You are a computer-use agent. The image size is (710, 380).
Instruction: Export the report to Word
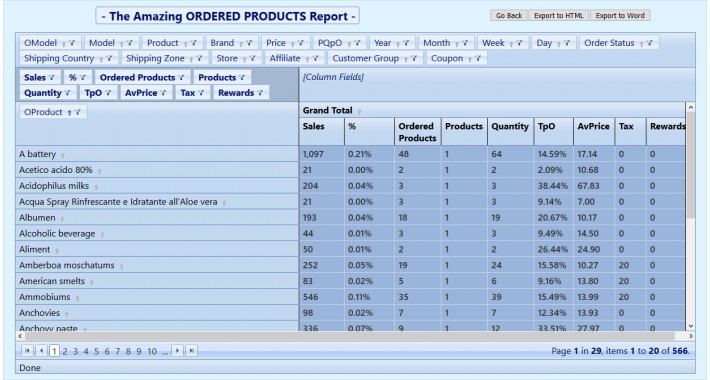click(620, 15)
